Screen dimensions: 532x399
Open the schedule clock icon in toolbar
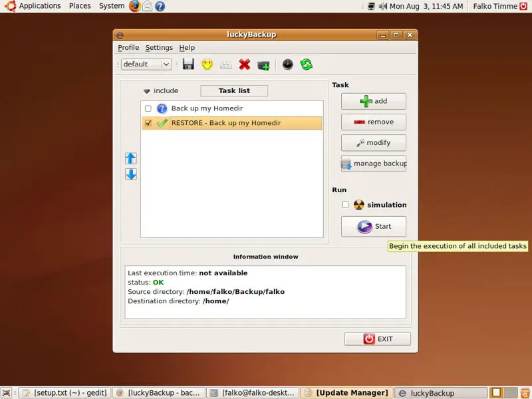[288, 64]
